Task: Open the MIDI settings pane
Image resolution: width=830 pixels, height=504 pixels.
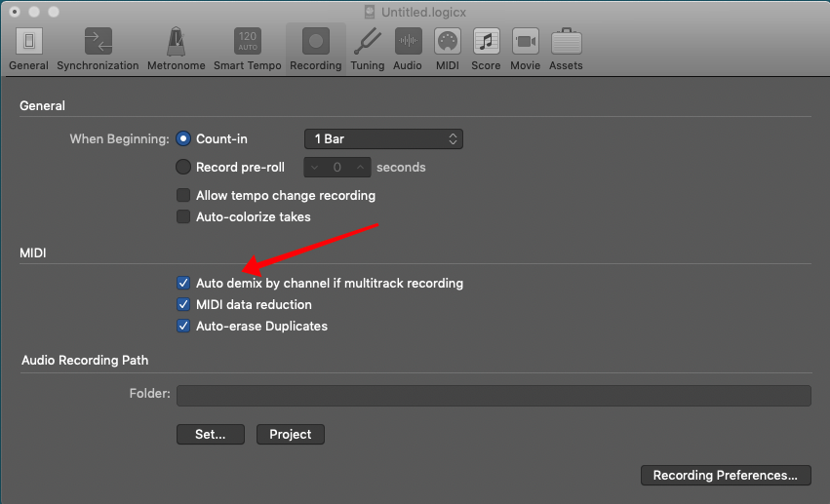Action: [x=448, y=49]
